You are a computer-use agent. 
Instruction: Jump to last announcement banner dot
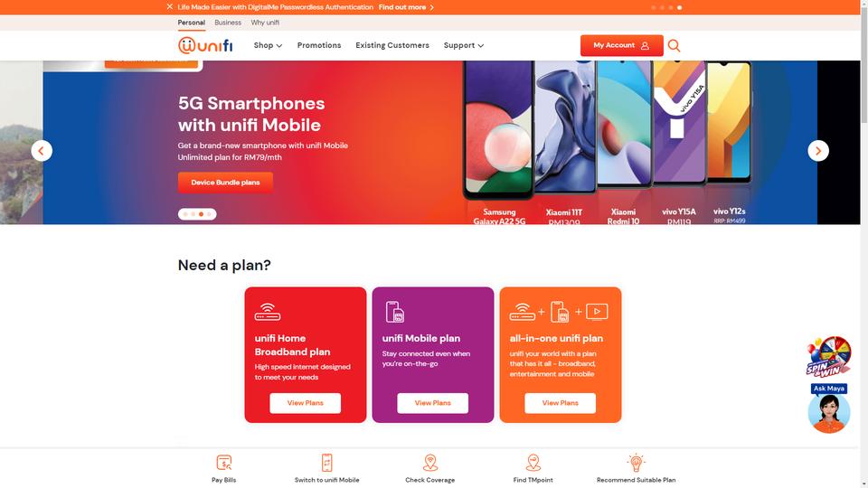[679, 8]
